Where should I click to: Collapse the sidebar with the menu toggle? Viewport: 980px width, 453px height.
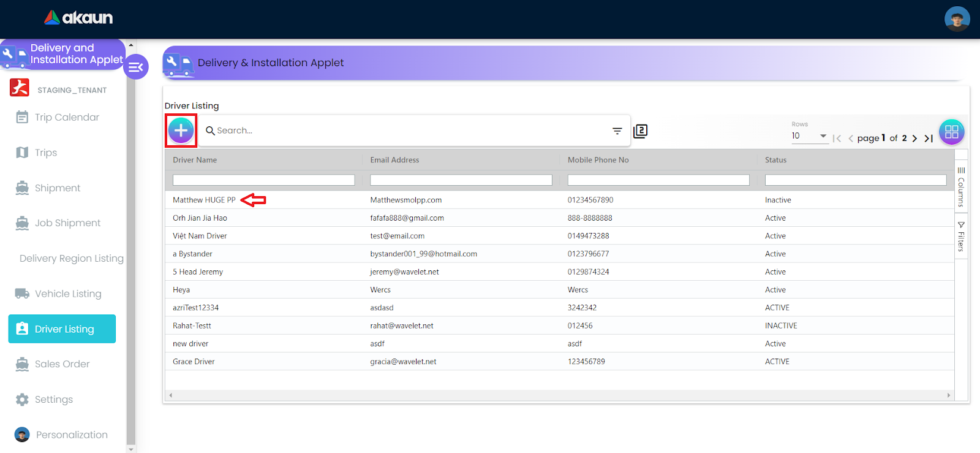coord(136,67)
